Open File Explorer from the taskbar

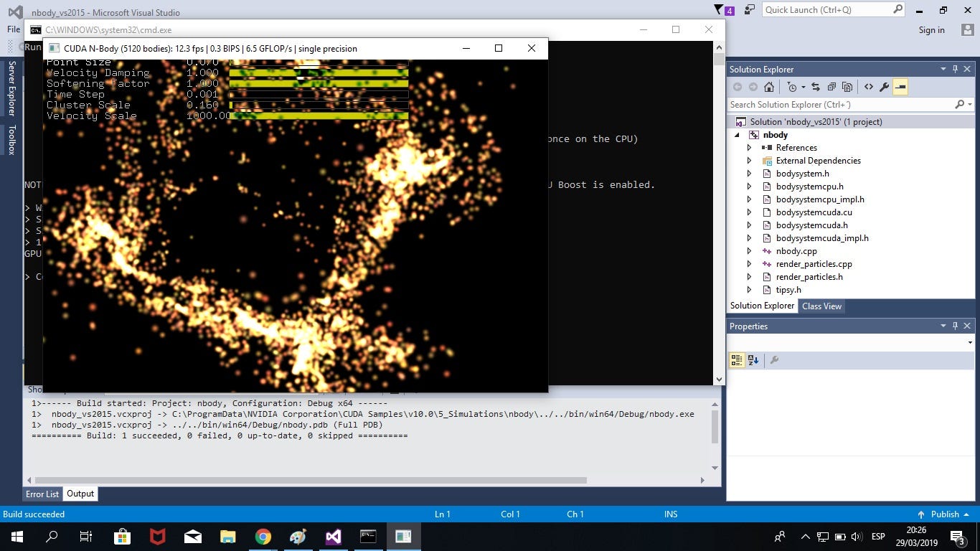(228, 536)
